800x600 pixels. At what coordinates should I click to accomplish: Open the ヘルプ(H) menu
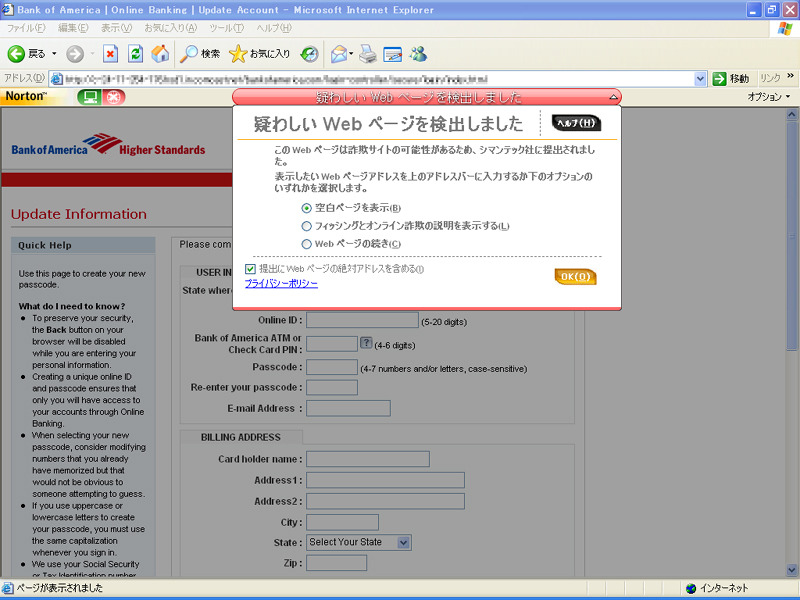[274, 28]
